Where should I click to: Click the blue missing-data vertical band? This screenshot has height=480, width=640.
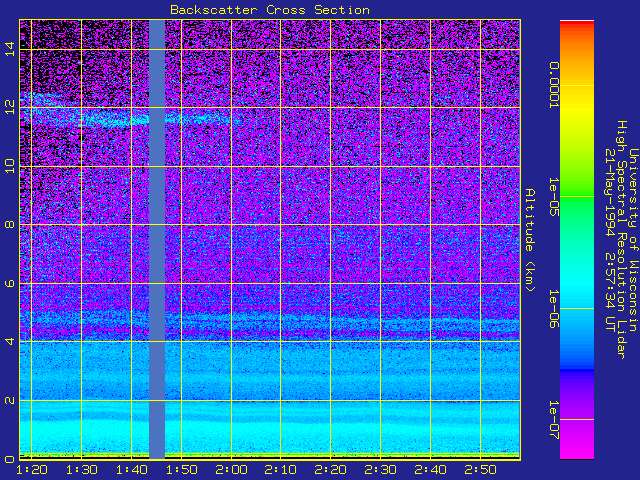(x=157, y=239)
